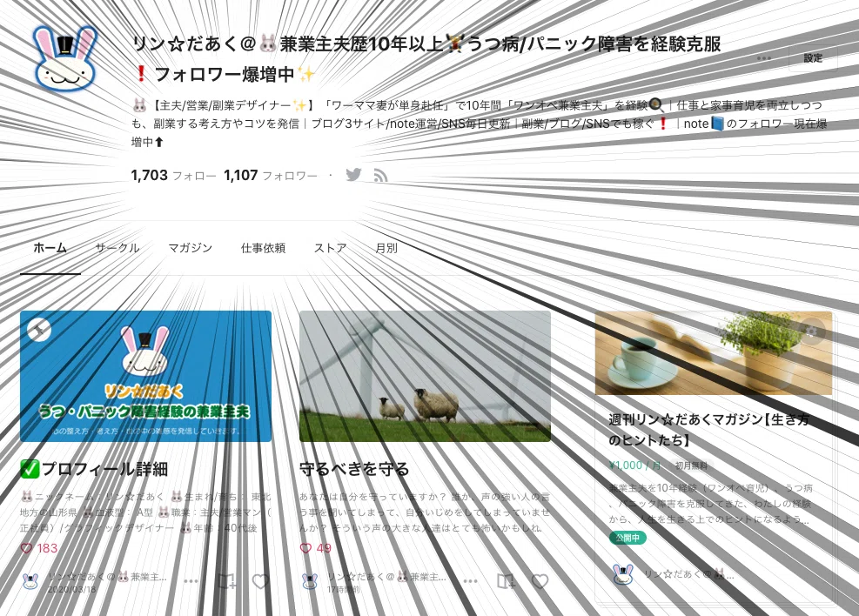Viewport: 859px width, 616px height.
Task: Open the author avatar under 守るべきを守る
Action: (x=310, y=581)
